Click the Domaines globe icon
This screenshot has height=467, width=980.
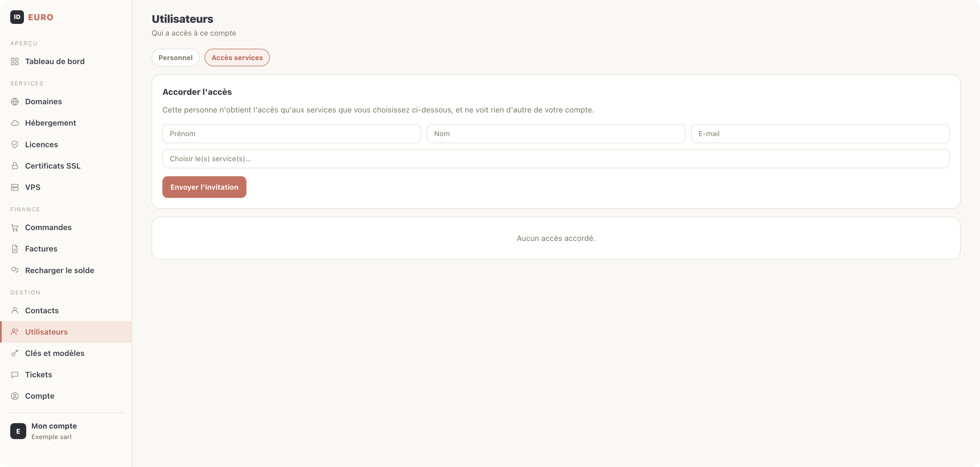point(15,102)
